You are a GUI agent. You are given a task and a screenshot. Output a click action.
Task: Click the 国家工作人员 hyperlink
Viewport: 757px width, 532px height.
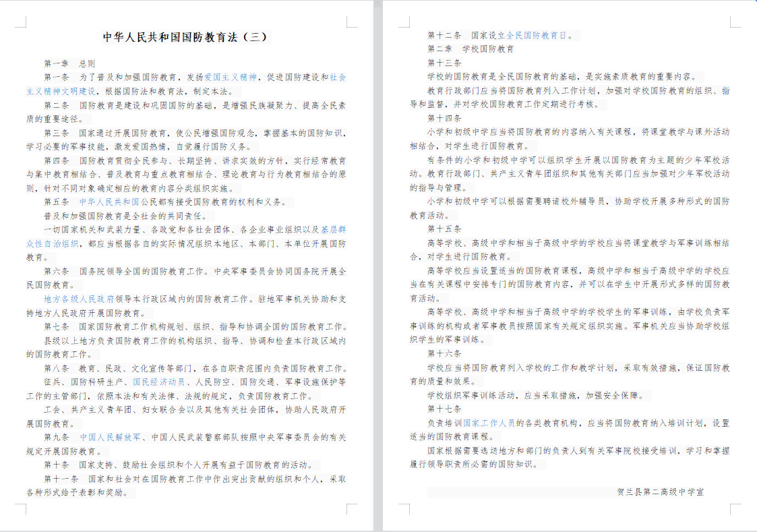point(489,423)
